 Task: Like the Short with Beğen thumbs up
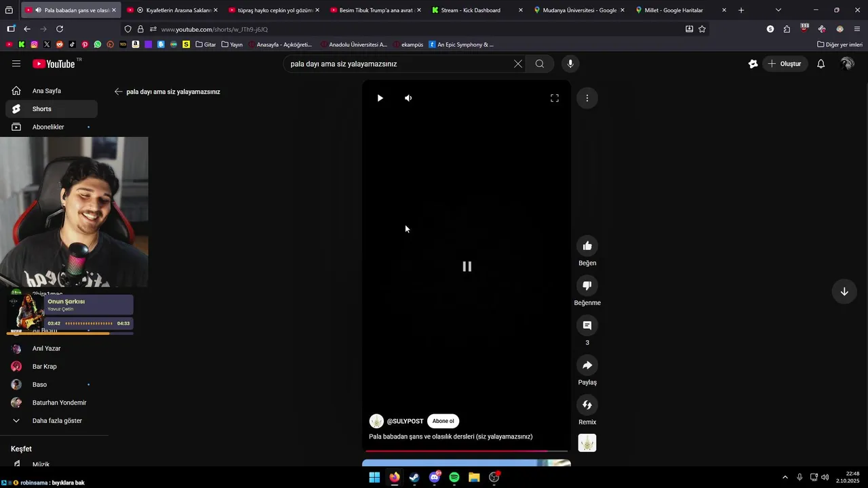point(587,246)
